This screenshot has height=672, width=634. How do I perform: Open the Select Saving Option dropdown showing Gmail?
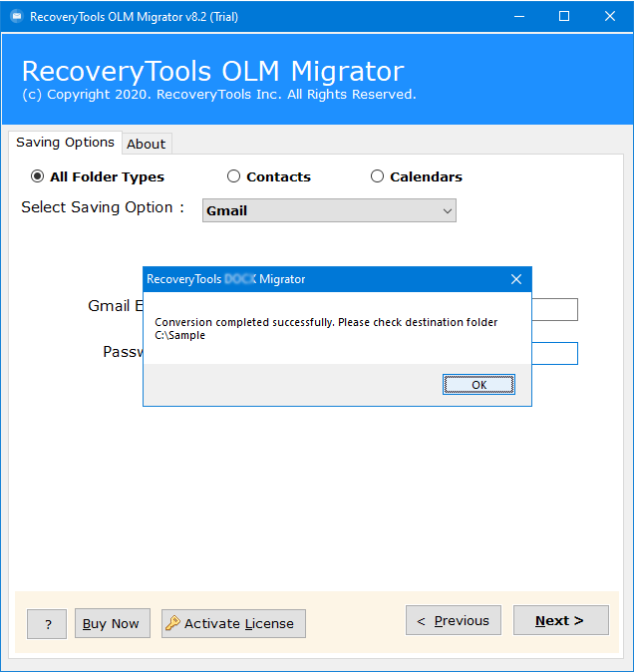[329, 210]
